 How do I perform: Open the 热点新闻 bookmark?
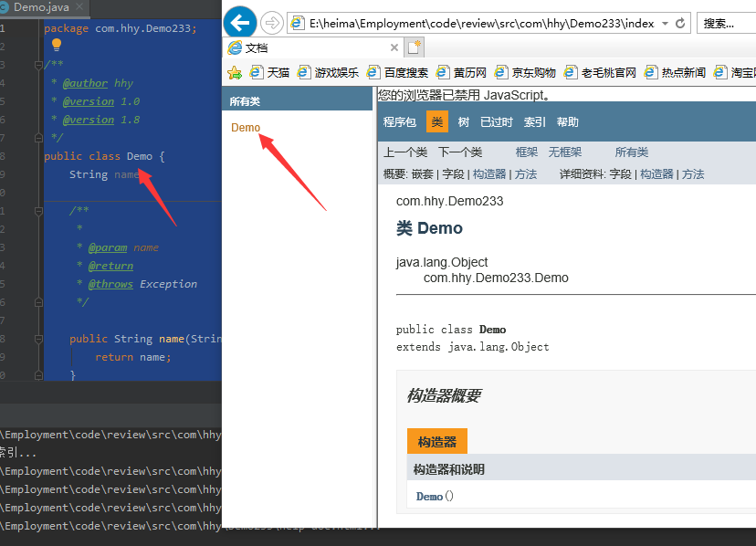tap(675, 73)
